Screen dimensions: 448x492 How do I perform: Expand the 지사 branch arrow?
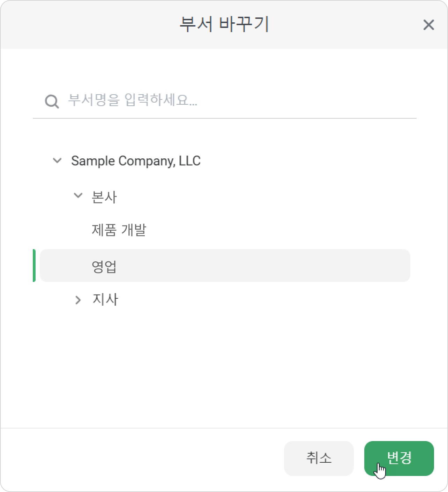(78, 300)
